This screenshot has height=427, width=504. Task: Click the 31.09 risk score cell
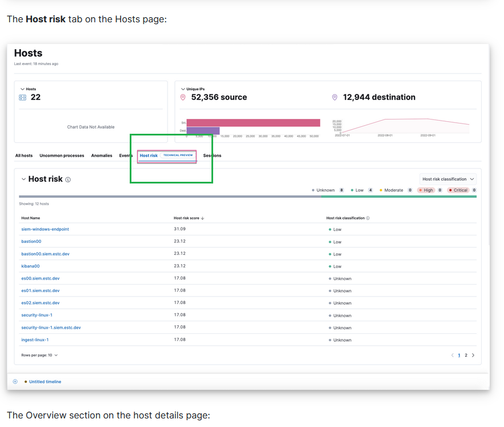[x=179, y=229]
